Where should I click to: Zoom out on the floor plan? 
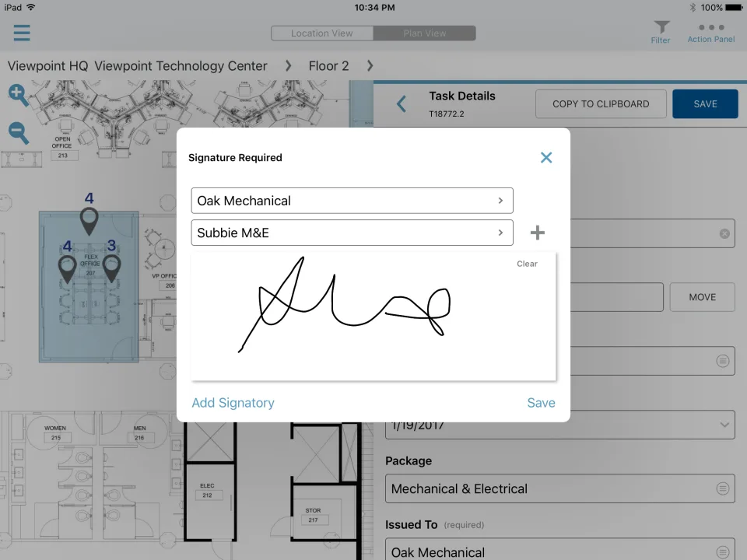(x=19, y=133)
